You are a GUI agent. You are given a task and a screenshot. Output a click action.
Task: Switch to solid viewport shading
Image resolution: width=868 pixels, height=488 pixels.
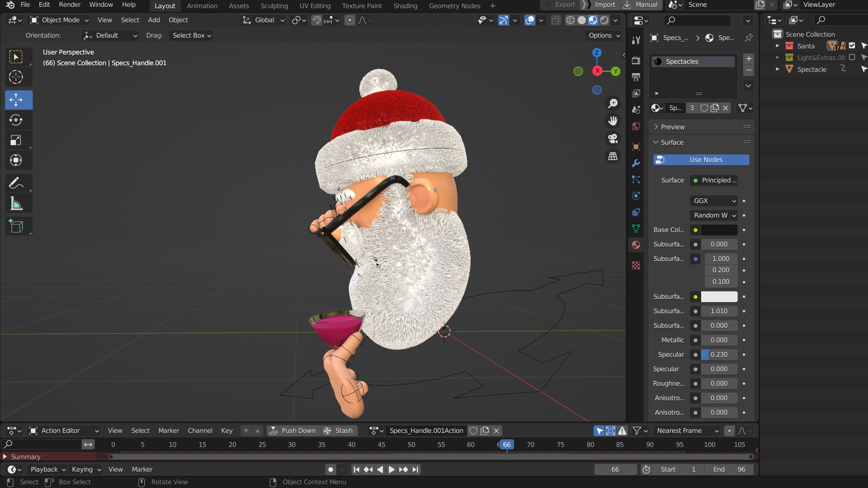(582, 20)
